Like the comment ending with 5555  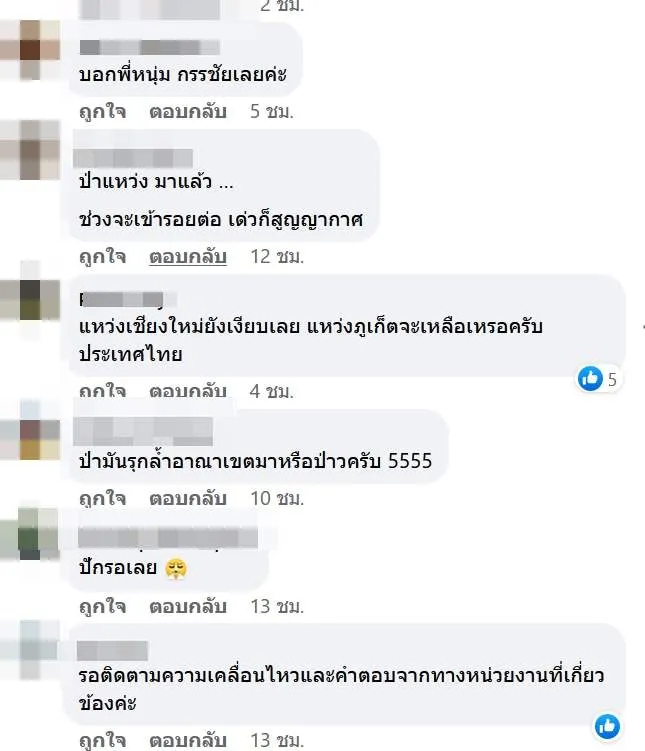point(102,499)
